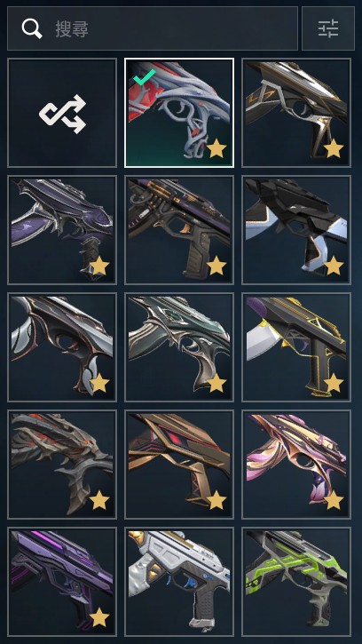Select the pink floral rose-gold skin

coord(296,464)
